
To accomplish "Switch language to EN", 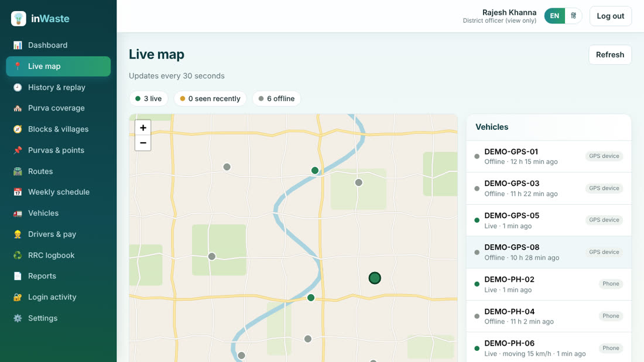I will [x=554, y=16].
